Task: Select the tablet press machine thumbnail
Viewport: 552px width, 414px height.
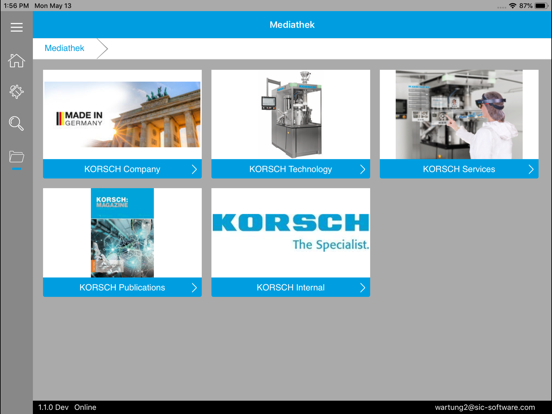Action: (290, 114)
